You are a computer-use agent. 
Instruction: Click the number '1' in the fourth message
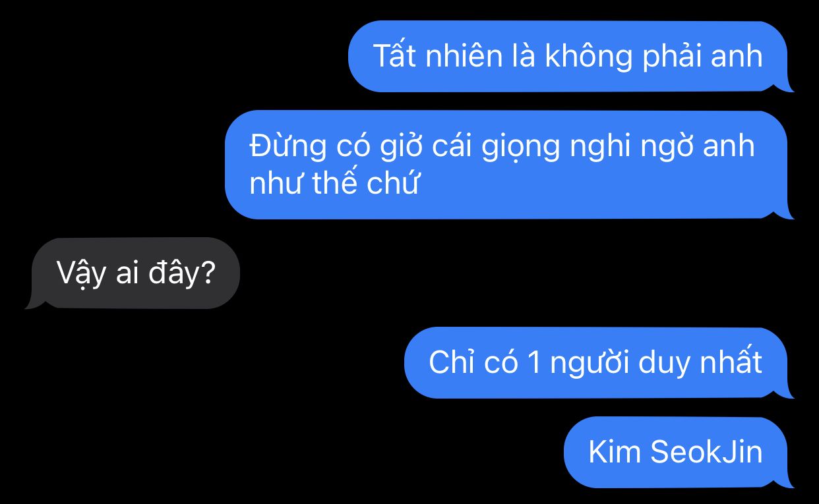534,363
